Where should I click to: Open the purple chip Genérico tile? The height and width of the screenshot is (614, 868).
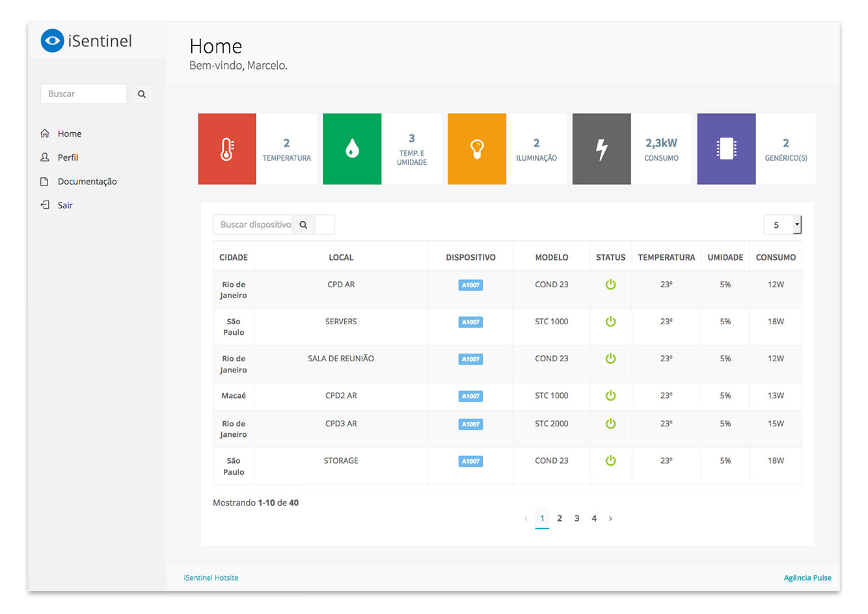(x=726, y=149)
